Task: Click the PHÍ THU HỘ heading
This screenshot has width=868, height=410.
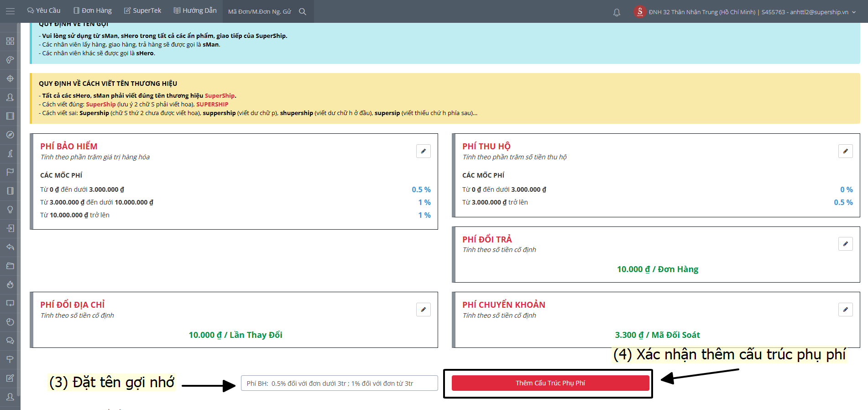Action: click(486, 146)
